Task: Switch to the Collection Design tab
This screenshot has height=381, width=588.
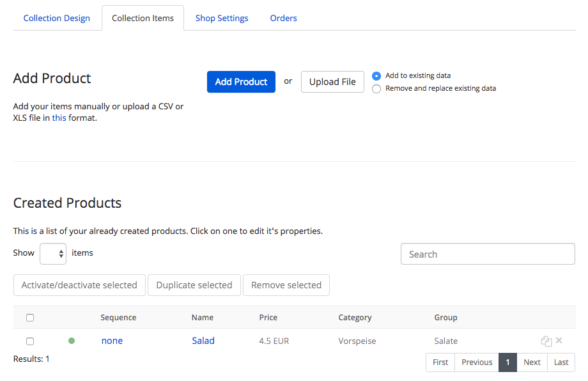Action: click(x=57, y=18)
